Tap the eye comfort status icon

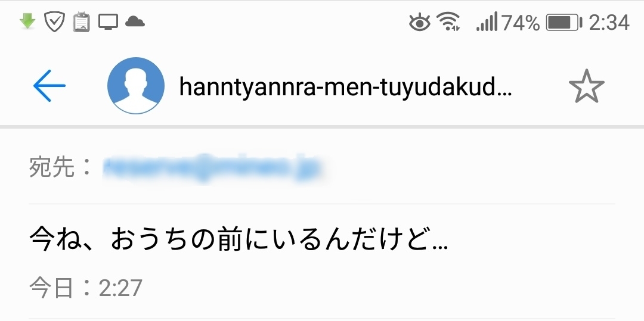click(x=420, y=22)
